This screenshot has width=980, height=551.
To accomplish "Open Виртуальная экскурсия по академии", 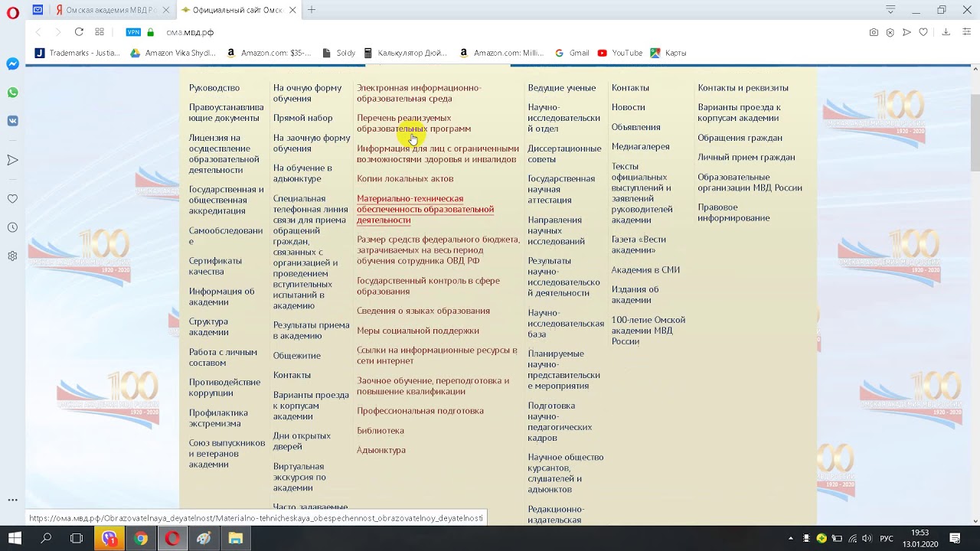I will (299, 477).
